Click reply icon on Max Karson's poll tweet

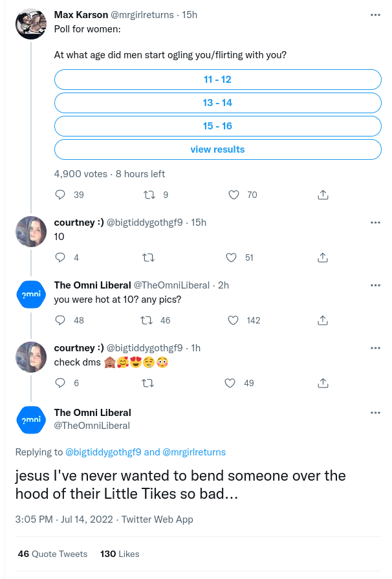coord(61,195)
